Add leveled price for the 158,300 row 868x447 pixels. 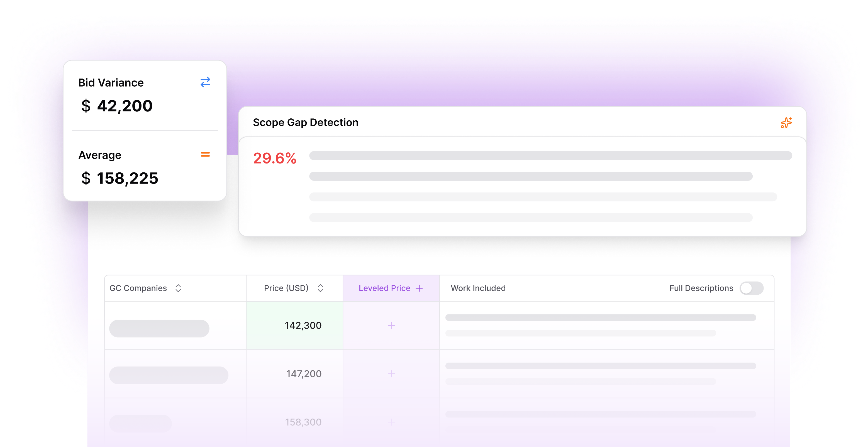[391, 422]
